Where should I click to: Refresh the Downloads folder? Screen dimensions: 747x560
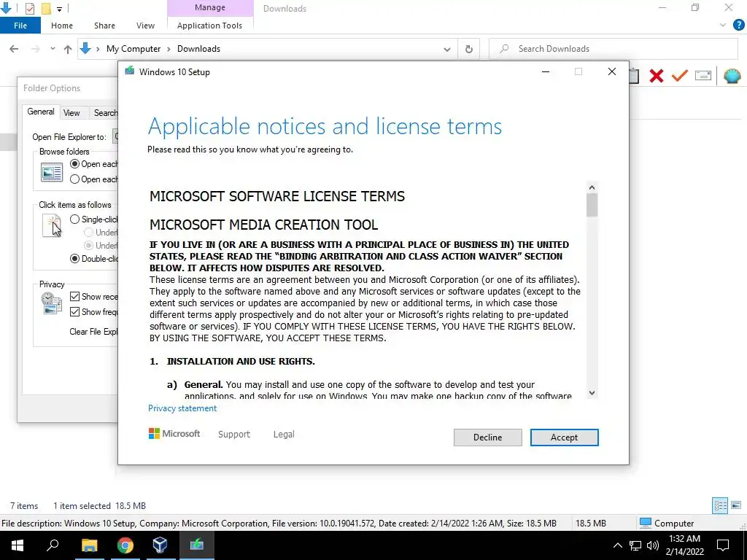pos(469,49)
